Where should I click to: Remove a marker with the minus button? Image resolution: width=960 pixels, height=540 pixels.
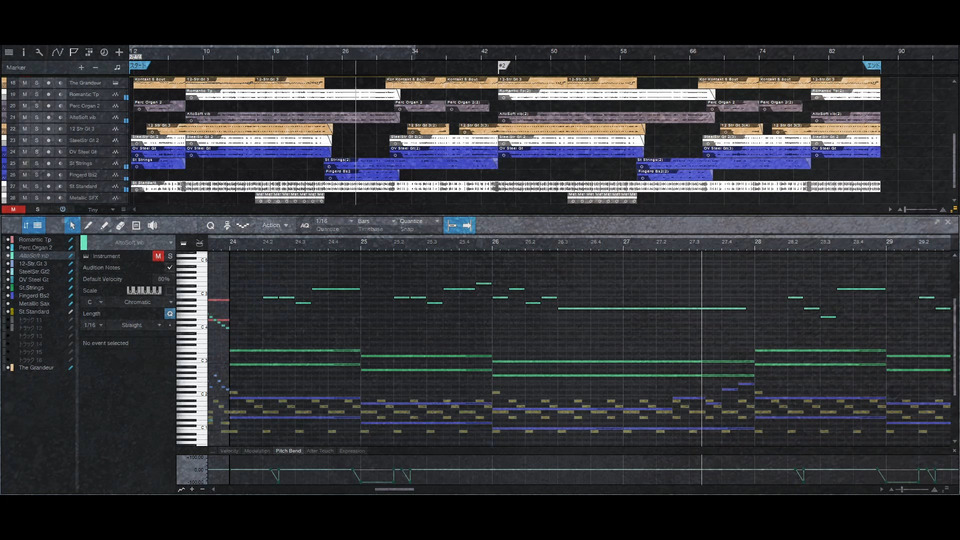(96, 68)
